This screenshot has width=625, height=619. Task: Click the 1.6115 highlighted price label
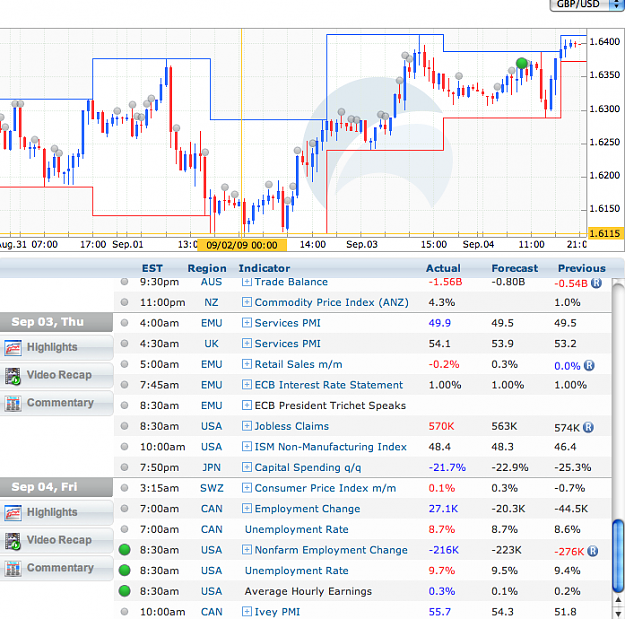click(x=604, y=234)
